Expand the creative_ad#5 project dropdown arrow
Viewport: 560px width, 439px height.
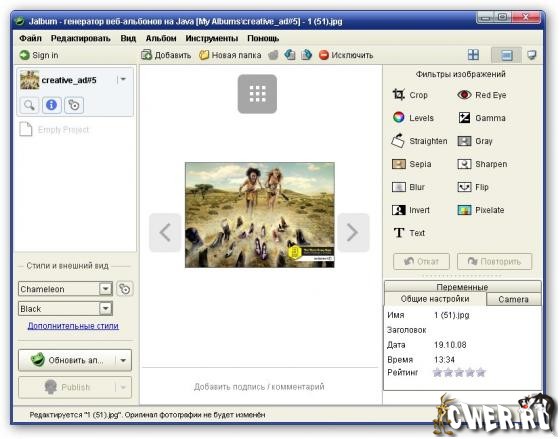pyautogui.click(x=123, y=79)
